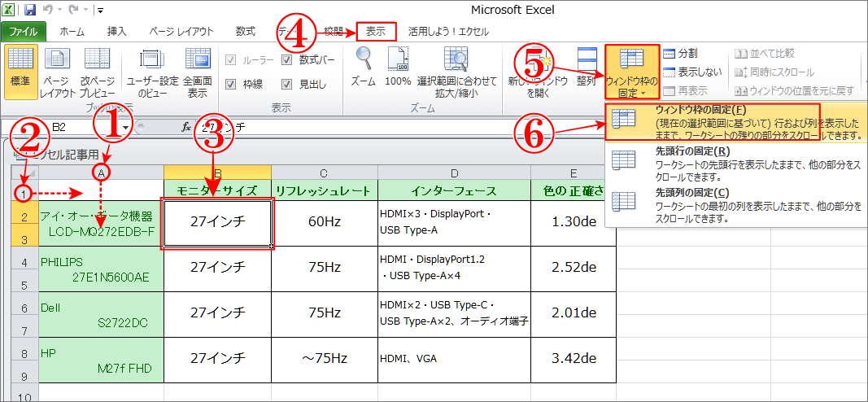The height and width of the screenshot is (402, 868).
Task: Open ユーザー設定のビュー
Action: 152,72
